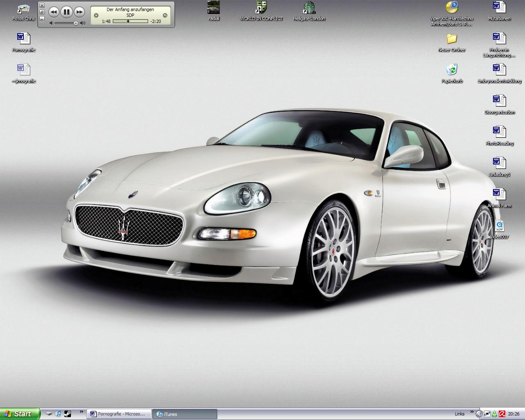
Task: Open the Windows Start menu
Action: 20,414
